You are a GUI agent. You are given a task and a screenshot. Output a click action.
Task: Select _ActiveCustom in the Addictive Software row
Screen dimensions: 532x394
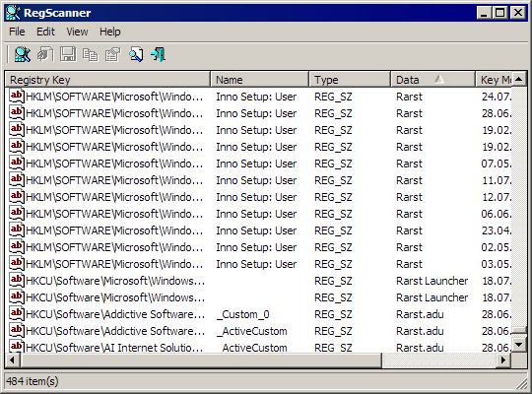click(252, 331)
